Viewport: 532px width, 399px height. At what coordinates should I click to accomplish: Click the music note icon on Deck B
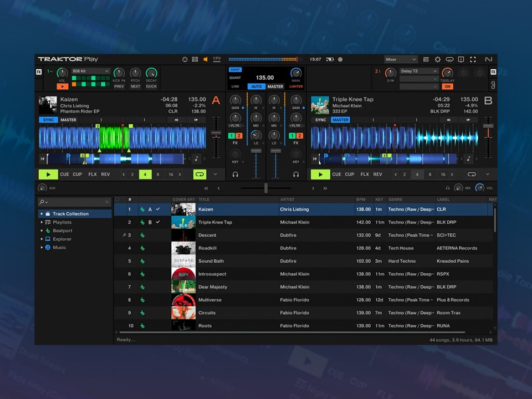tap(469, 158)
